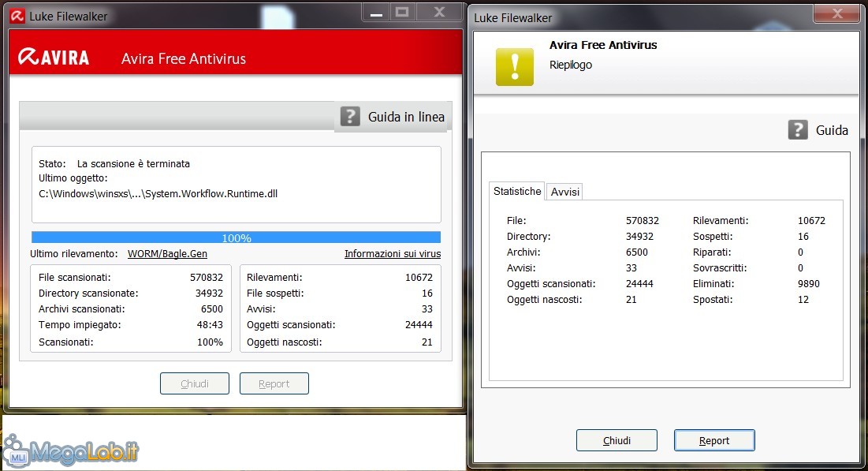The width and height of the screenshot is (868, 471).
Task: Click the 'Directory:' value 34932 in Statistiche
Action: (640, 236)
